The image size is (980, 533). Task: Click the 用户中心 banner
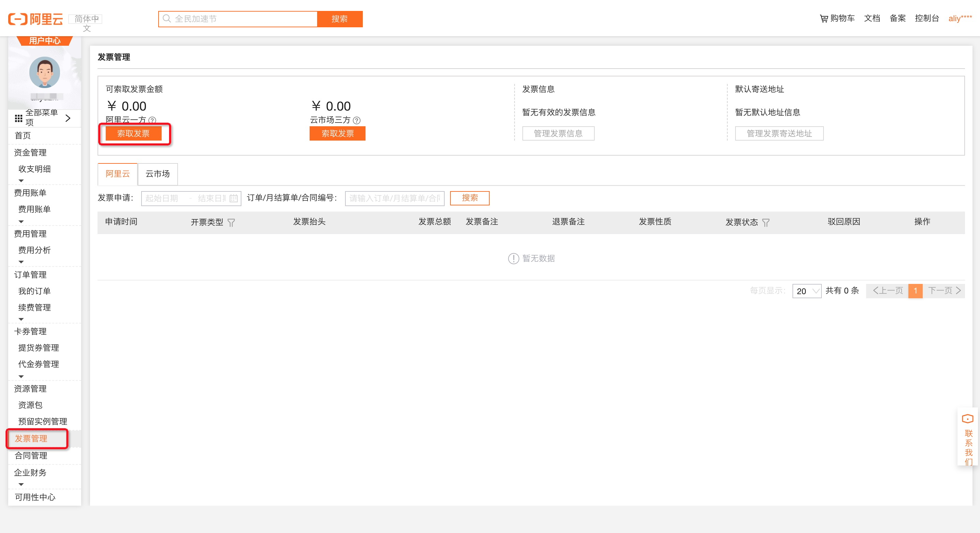45,40
